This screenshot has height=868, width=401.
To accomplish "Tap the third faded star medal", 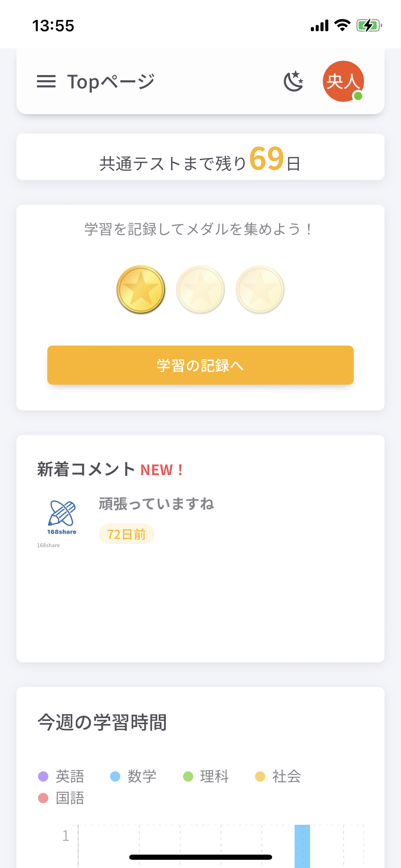I will (x=260, y=290).
